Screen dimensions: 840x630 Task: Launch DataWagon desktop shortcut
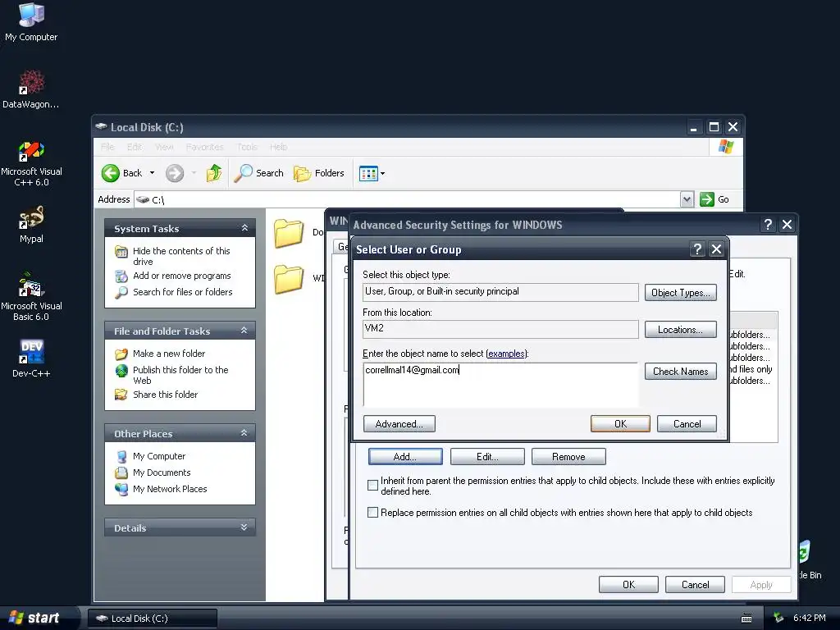(x=31, y=89)
